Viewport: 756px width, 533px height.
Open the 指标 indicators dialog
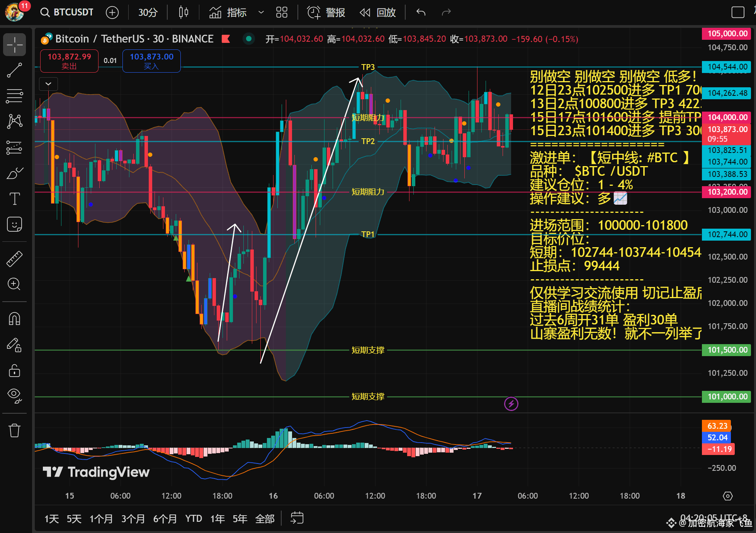[228, 12]
